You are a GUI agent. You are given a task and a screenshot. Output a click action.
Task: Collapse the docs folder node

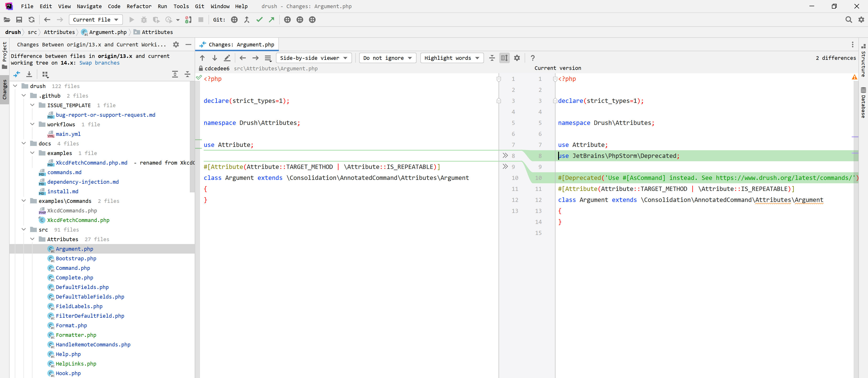(24, 144)
